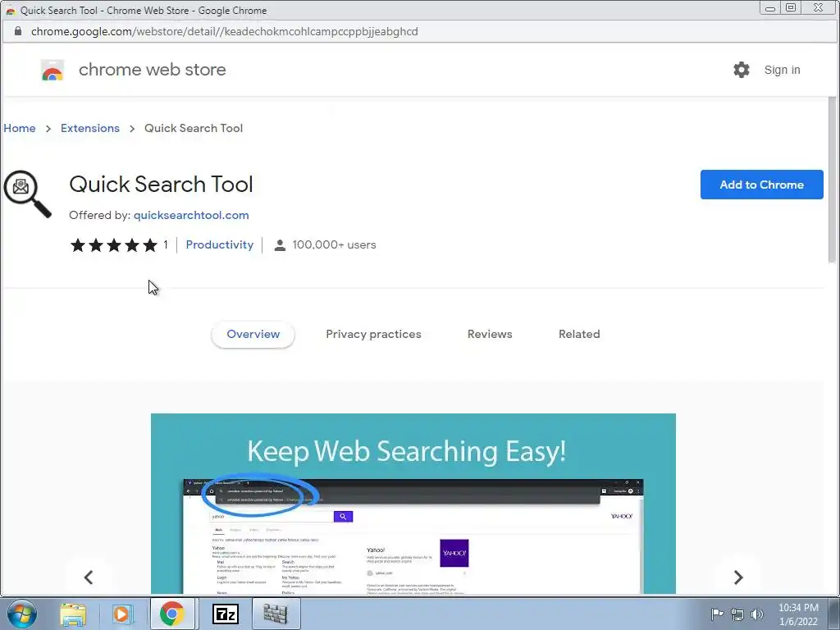Open the Extensions breadcrumb link
This screenshot has width=840, height=630.
pyautogui.click(x=90, y=129)
